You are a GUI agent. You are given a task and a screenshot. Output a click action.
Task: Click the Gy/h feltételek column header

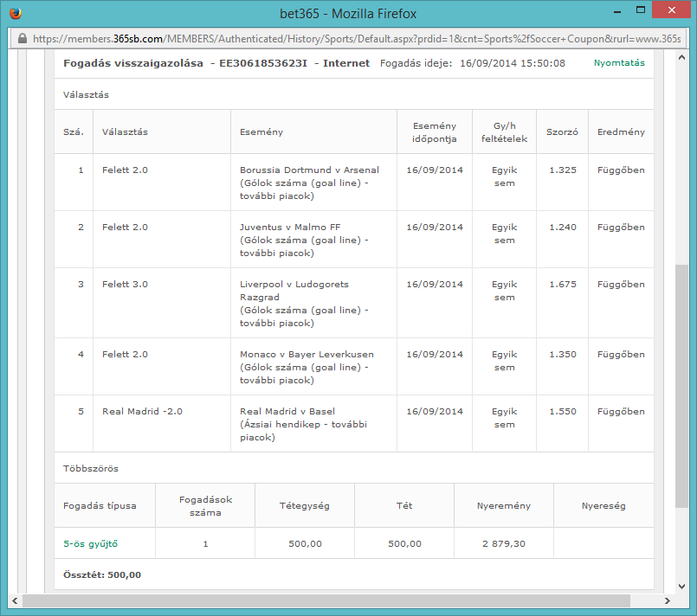coord(504,132)
